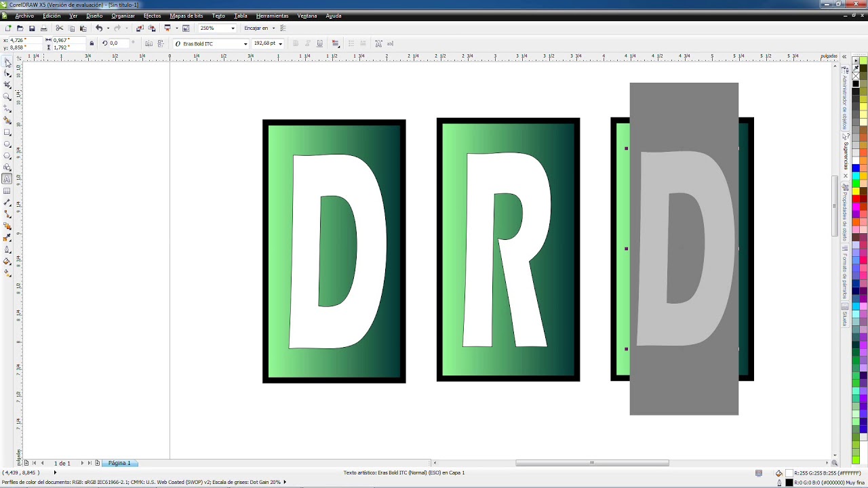This screenshot has height=488, width=868.
Task: Click the Paste icon
Action: click(83, 28)
